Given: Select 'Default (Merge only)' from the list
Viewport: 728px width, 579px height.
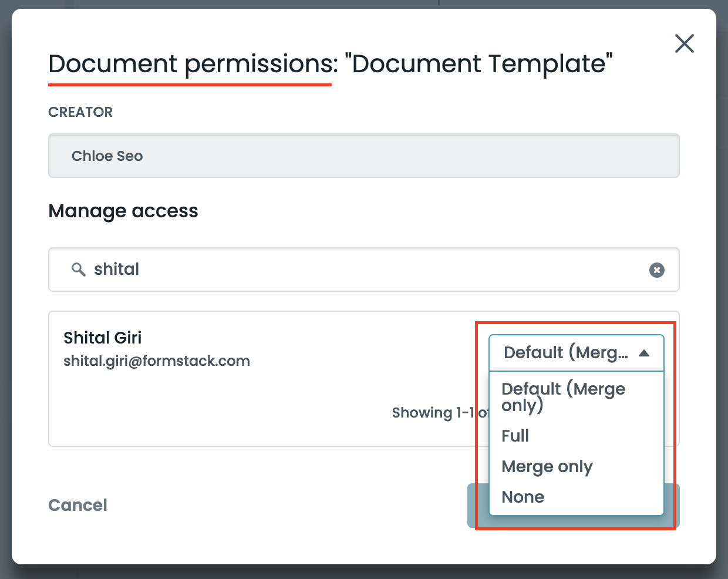Looking at the screenshot, I should point(562,396).
